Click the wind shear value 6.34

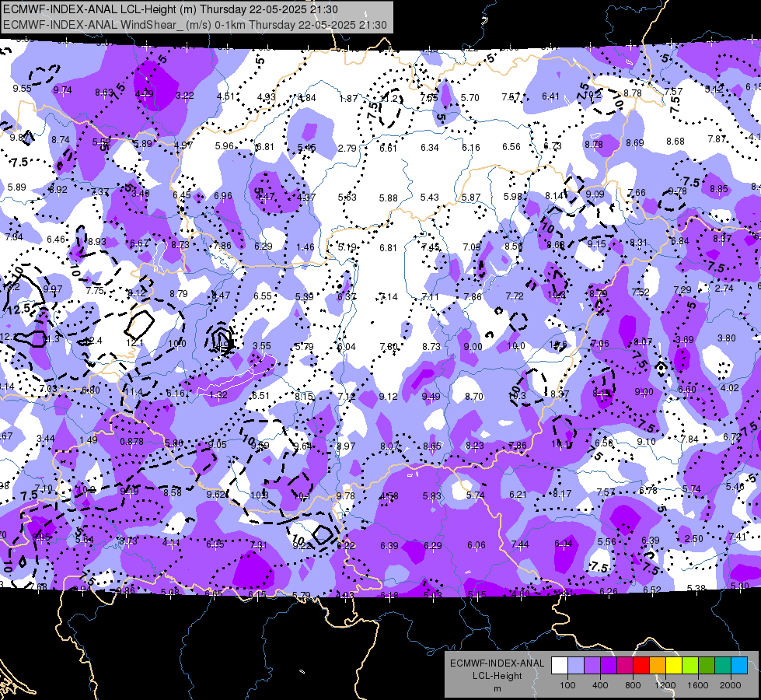[x=430, y=147]
